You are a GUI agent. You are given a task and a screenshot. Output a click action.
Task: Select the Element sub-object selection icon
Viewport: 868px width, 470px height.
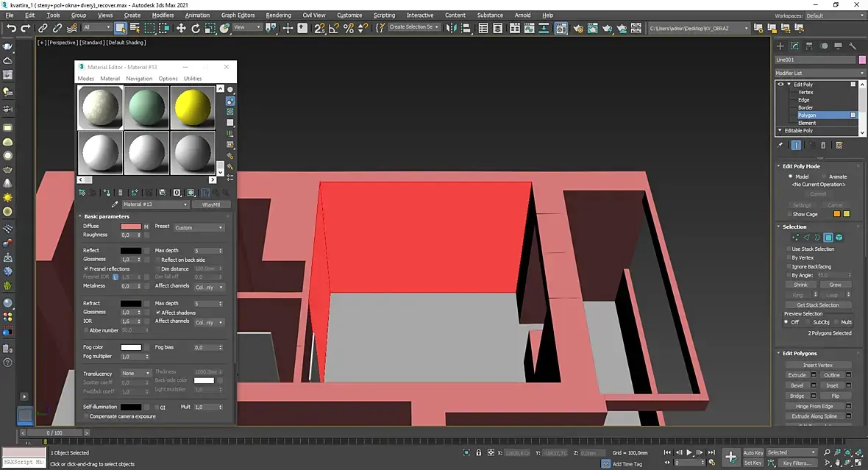point(839,238)
